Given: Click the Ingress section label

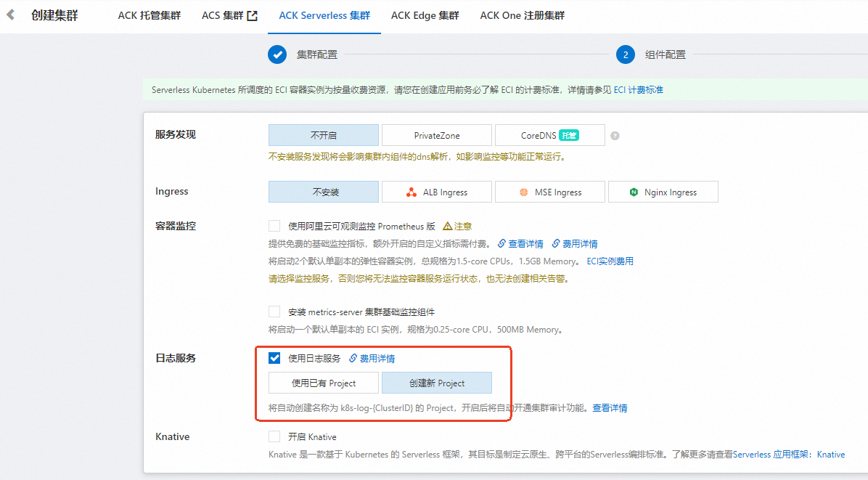Looking at the screenshot, I should [171, 191].
